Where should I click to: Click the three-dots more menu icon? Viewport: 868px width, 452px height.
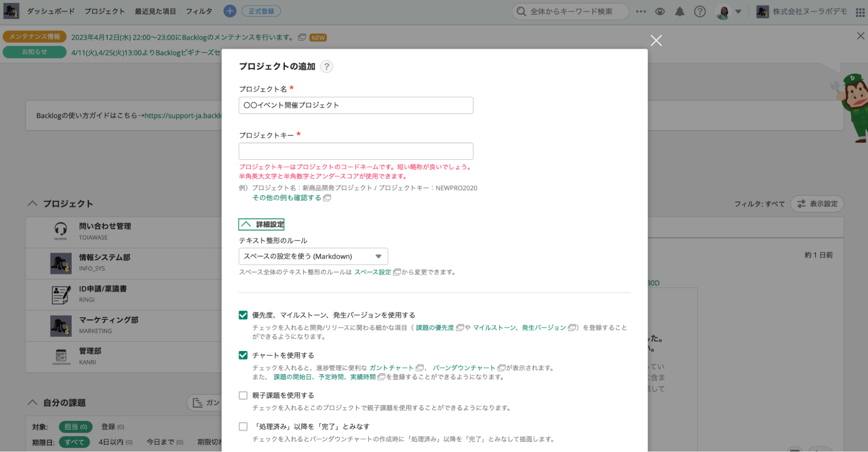[641, 12]
